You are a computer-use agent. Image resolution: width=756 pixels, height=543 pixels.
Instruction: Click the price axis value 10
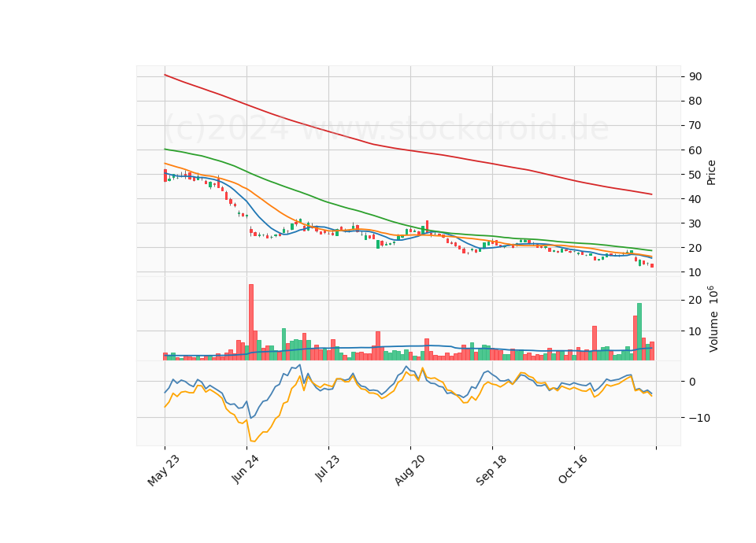click(x=695, y=272)
